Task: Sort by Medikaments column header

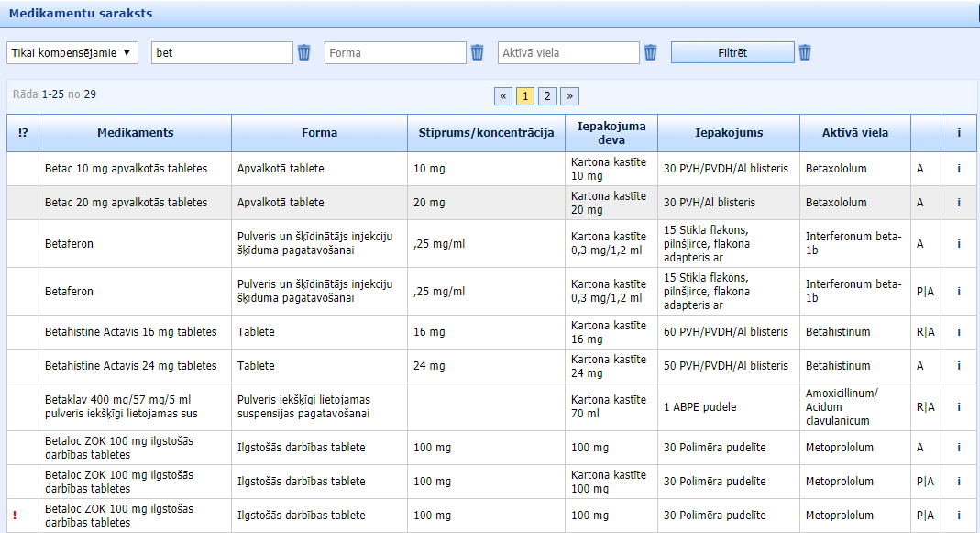Action: click(x=135, y=133)
